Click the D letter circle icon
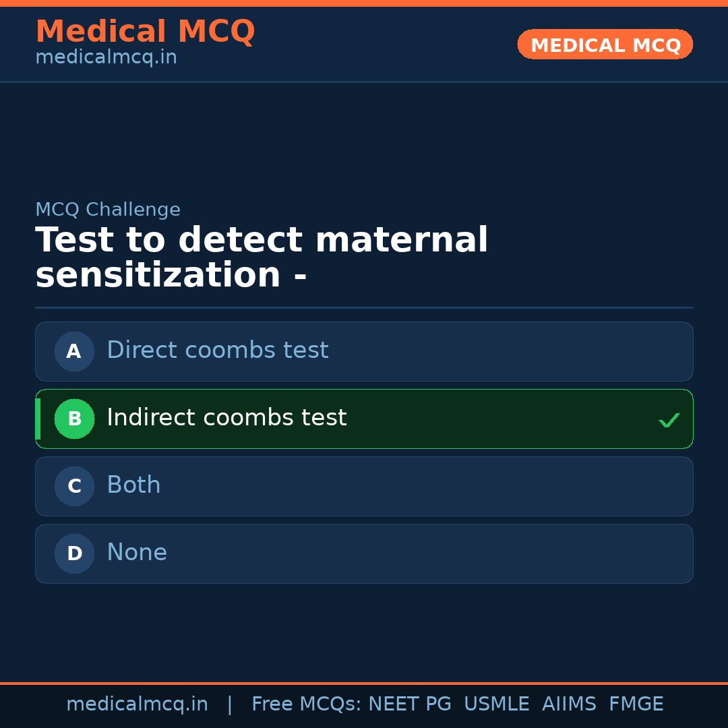The height and width of the screenshot is (728, 728). 74,553
